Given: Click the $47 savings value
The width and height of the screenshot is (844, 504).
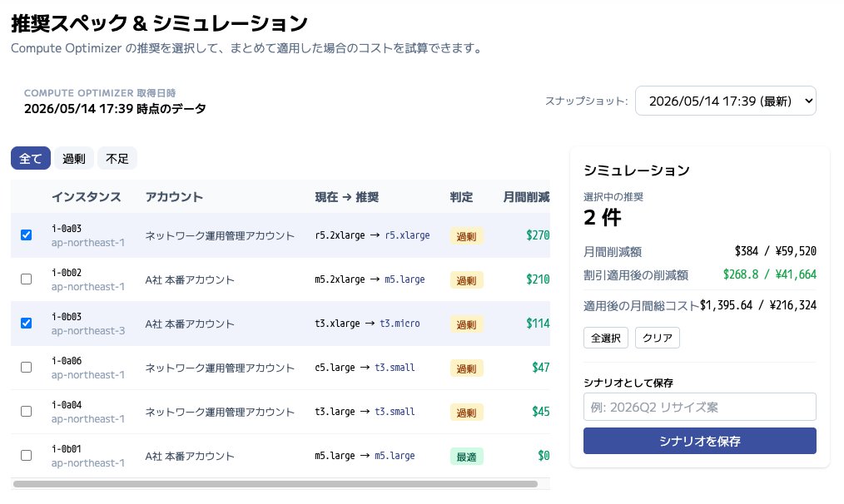Looking at the screenshot, I should pyautogui.click(x=541, y=368).
